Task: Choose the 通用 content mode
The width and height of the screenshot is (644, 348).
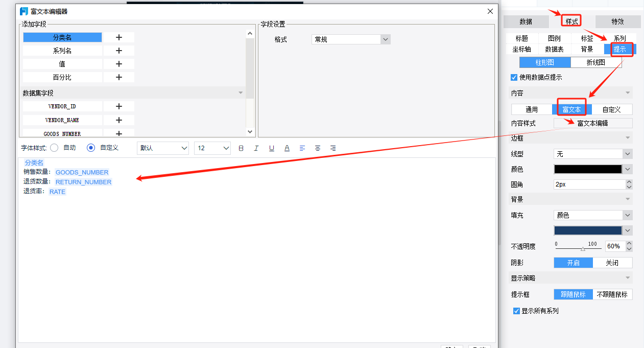Action: click(x=532, y=109)
